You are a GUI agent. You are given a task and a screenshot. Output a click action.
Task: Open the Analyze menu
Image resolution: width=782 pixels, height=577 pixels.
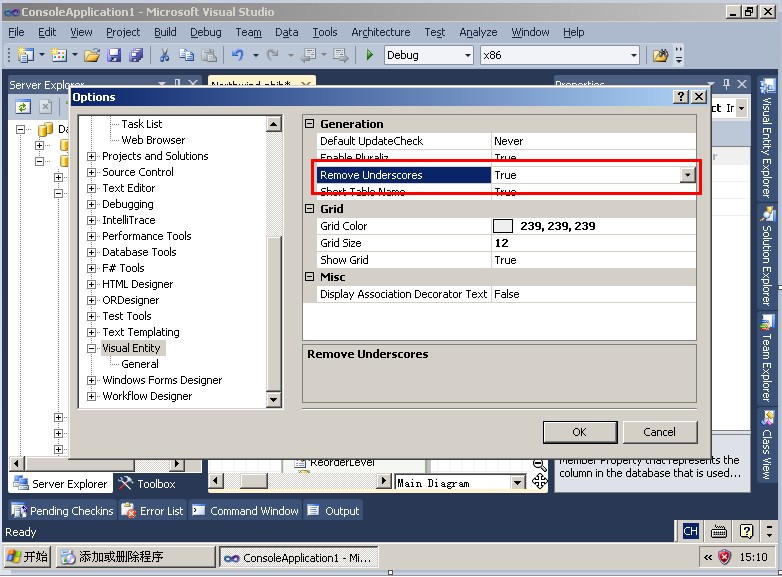pyautogui.click(x=478, y=32)
